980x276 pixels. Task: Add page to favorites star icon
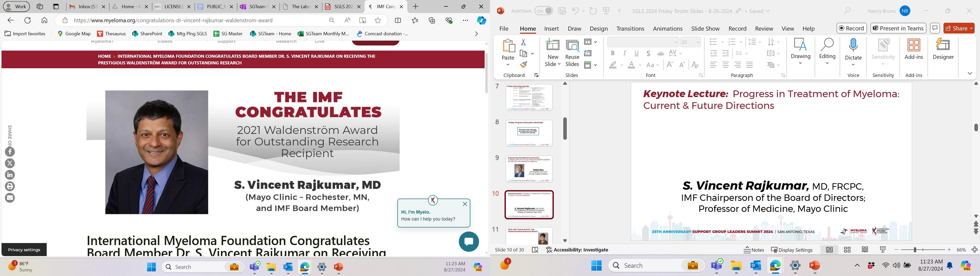pyautogui.click(x=378, y=21)
